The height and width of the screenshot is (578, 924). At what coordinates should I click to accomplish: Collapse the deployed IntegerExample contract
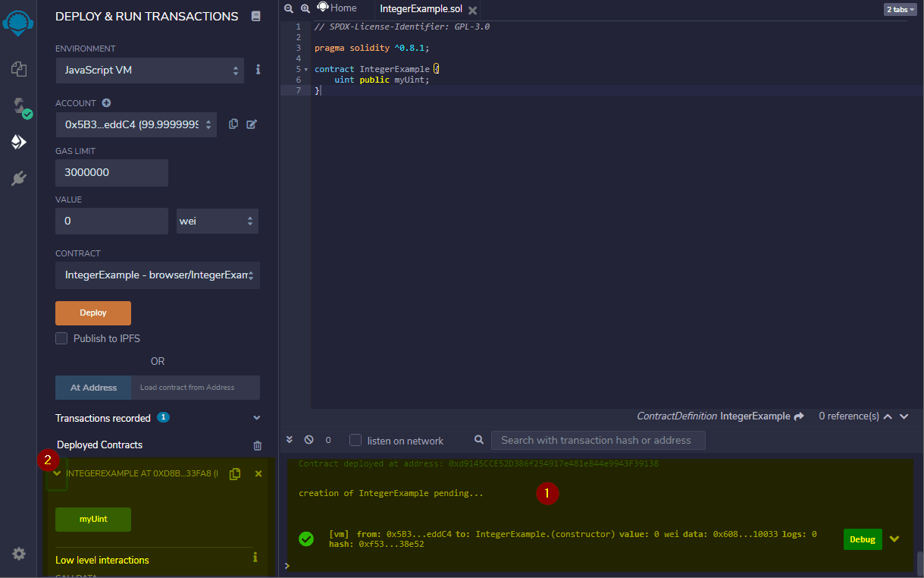pos(58,473)
